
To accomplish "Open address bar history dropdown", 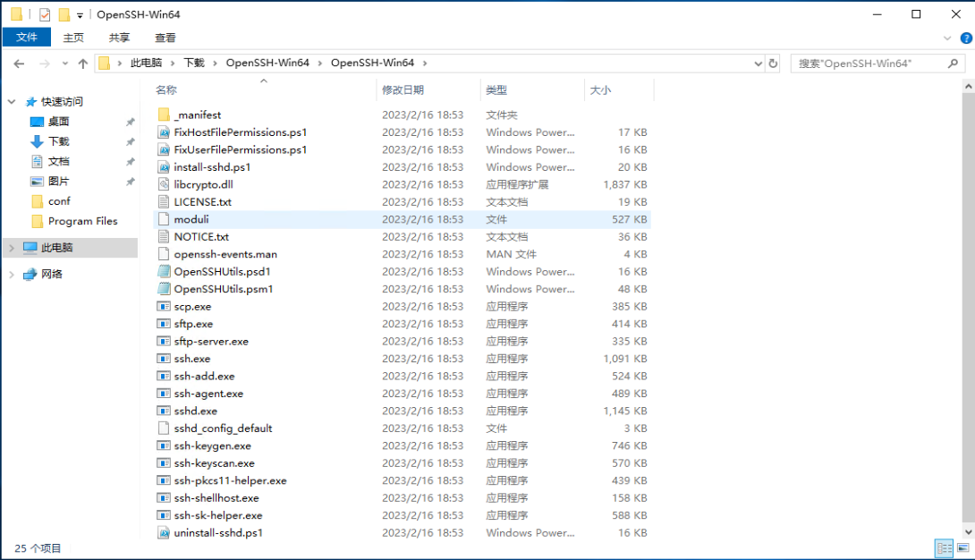I will (758, 64).
